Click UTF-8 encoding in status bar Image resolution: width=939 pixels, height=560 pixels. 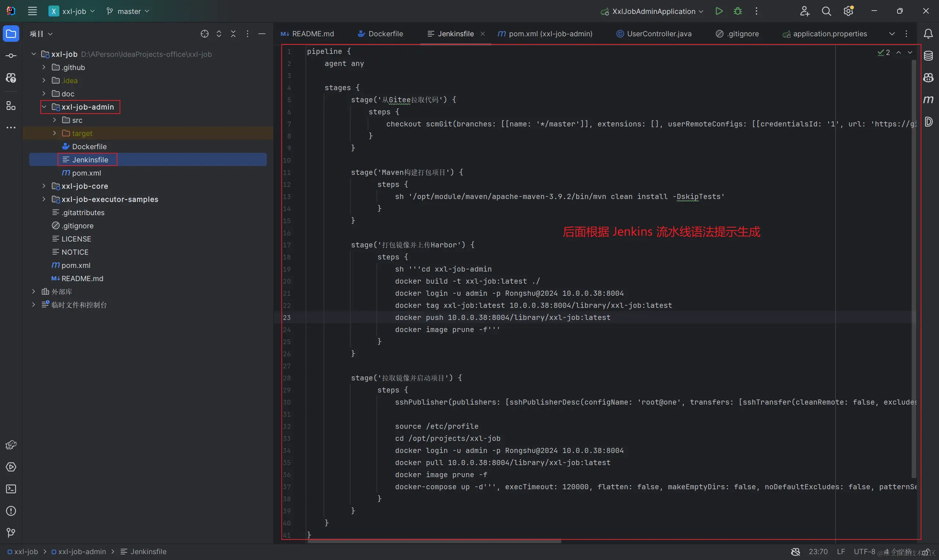click(864, 552)
